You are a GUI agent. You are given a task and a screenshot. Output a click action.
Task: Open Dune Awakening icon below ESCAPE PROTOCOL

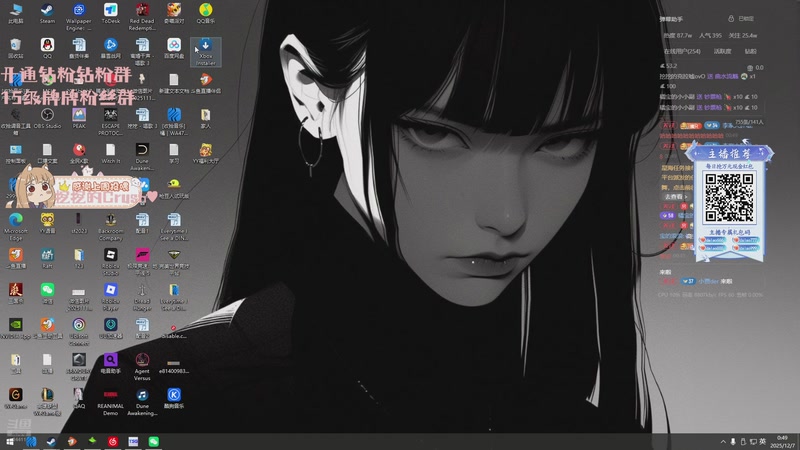[x=142, y=156]
